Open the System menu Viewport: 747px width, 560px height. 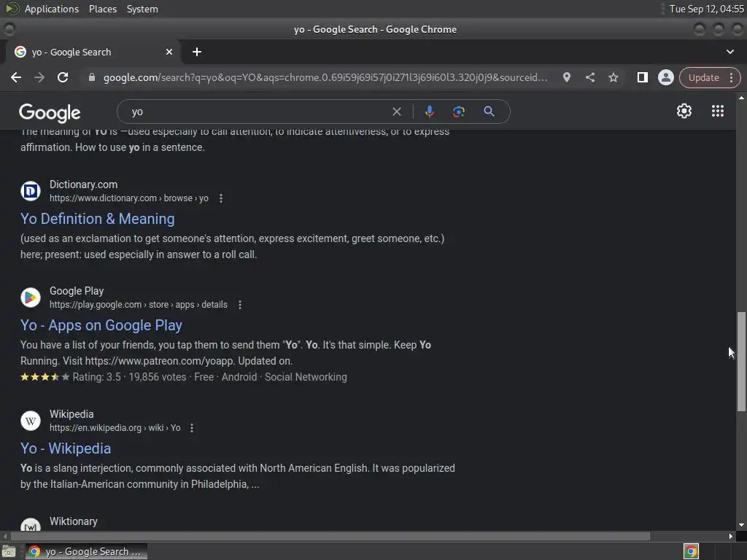[x=142, y=9]
